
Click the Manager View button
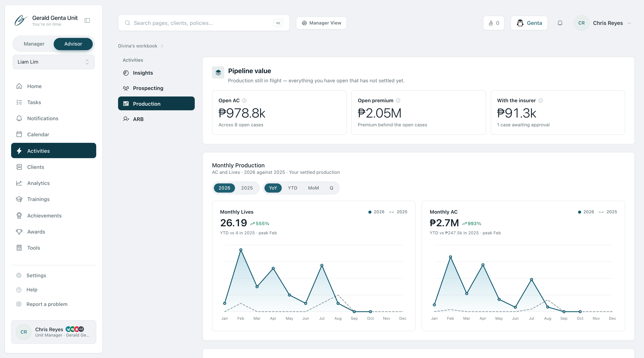[x=321, y=23]
